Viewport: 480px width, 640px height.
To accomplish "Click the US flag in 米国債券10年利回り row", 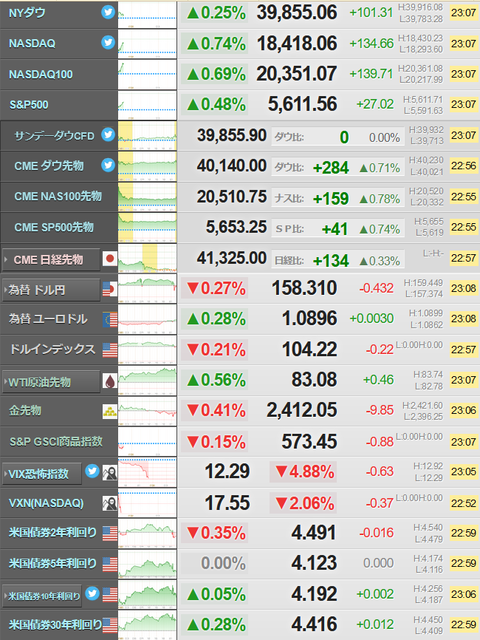I will 110,595.
